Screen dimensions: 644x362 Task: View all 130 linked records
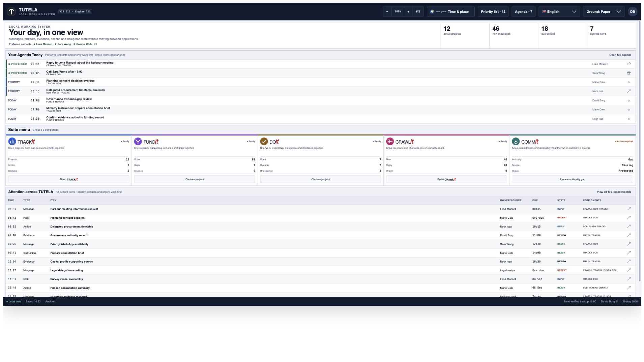point(614,192)
